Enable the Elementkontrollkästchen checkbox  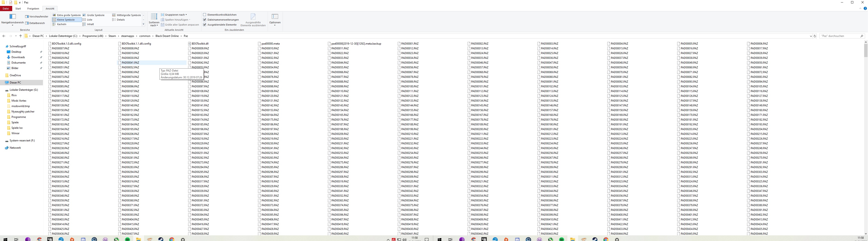(x=205, y=15)
